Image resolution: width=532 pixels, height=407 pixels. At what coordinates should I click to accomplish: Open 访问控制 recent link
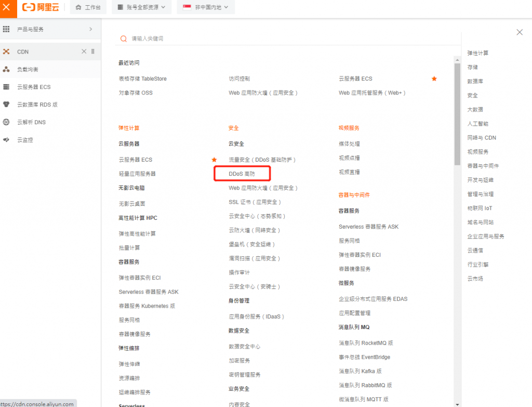point(239,79)
